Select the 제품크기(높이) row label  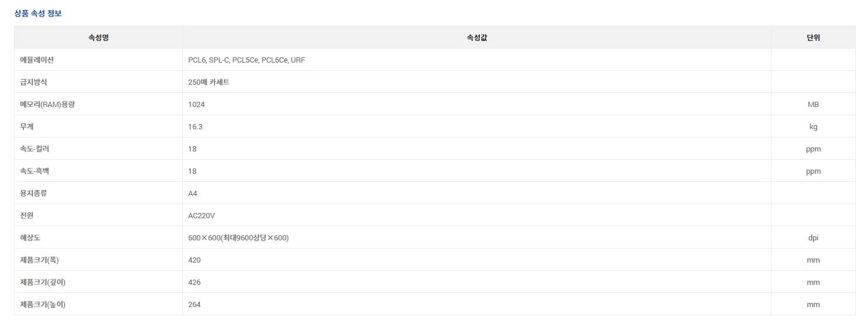tap(43, 305)
